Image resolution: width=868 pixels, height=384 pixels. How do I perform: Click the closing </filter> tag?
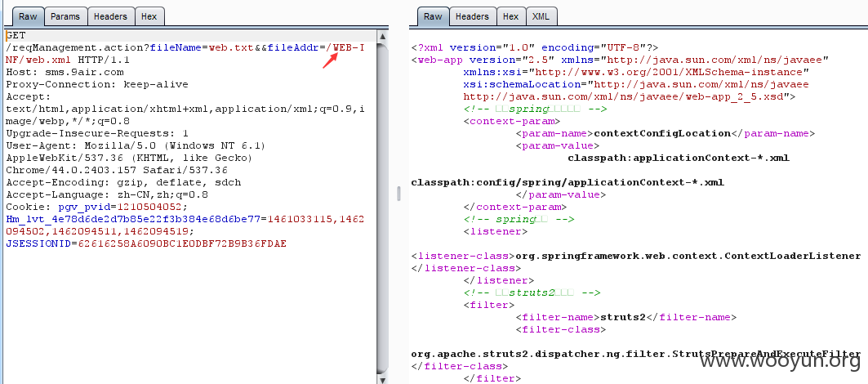click(x=492, y=378)
